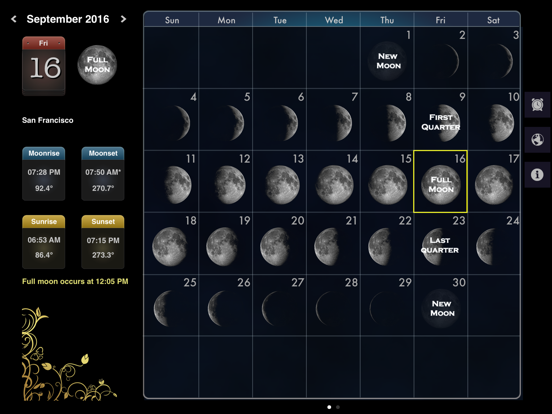Tap the San Francisco location label

48,120
